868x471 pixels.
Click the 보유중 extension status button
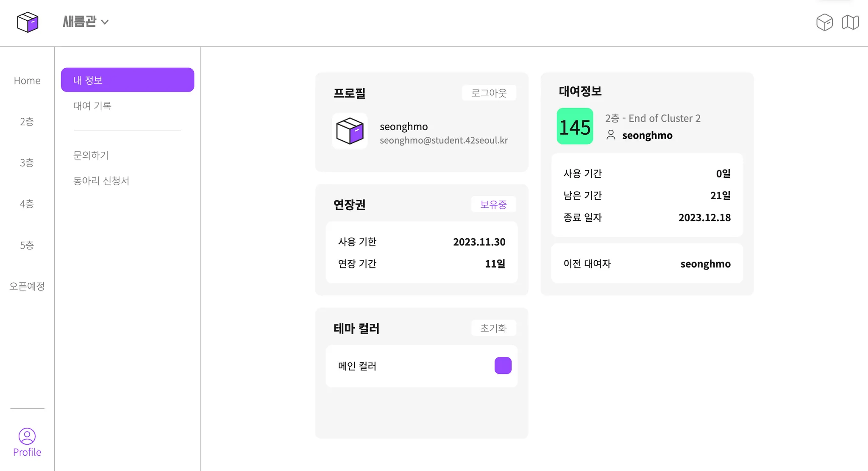[x=493, y=205]
